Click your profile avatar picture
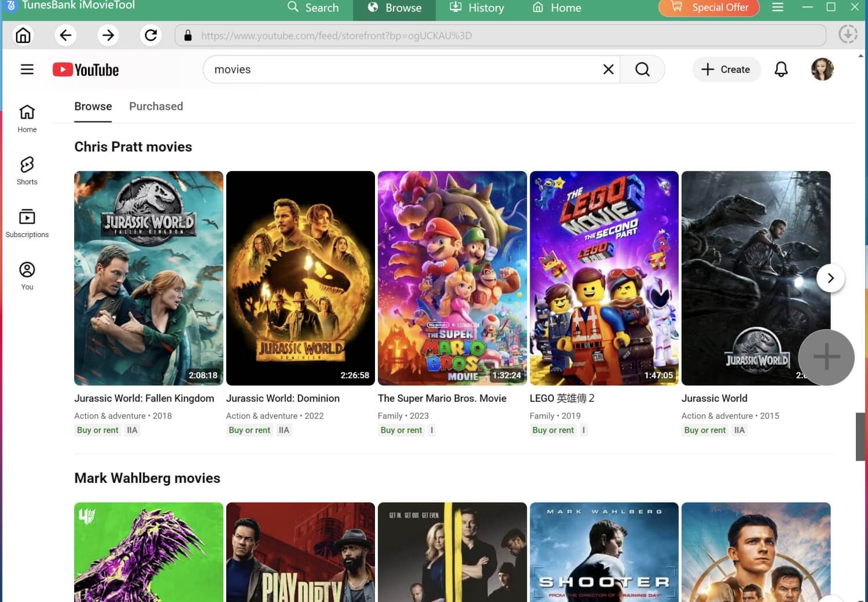This screenshot has width=868, height=602. [x=822, y=69]
